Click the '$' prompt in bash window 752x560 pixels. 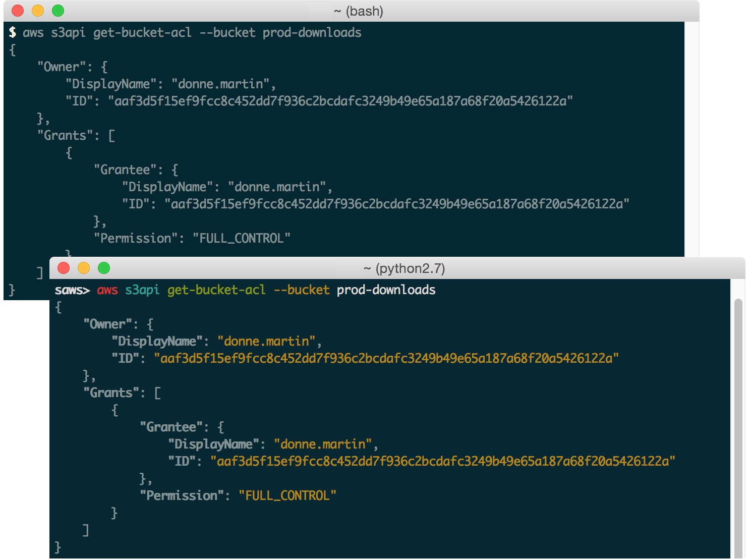(13, 32)
